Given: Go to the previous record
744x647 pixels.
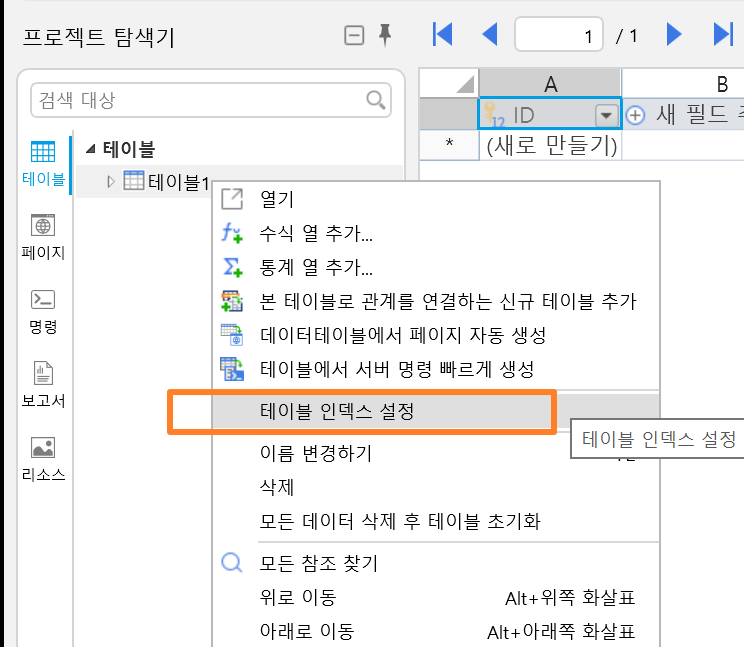Looking at the screenshot, I should point(489,35).
